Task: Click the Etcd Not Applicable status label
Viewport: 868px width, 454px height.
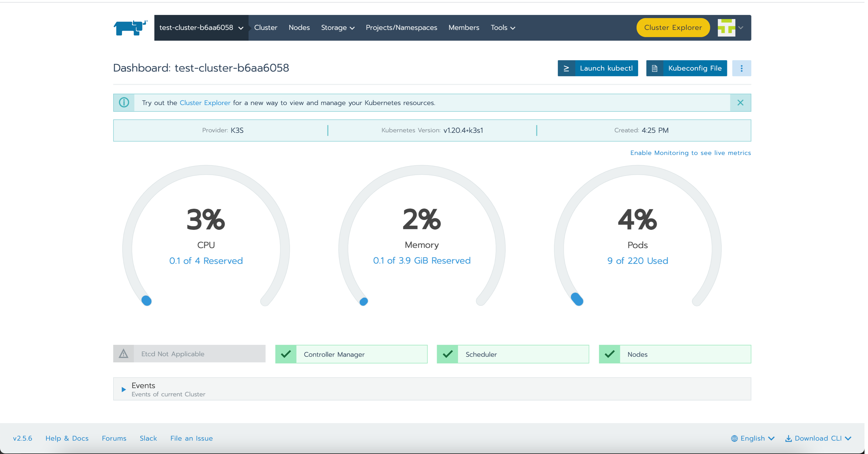Action: (173, 354)
